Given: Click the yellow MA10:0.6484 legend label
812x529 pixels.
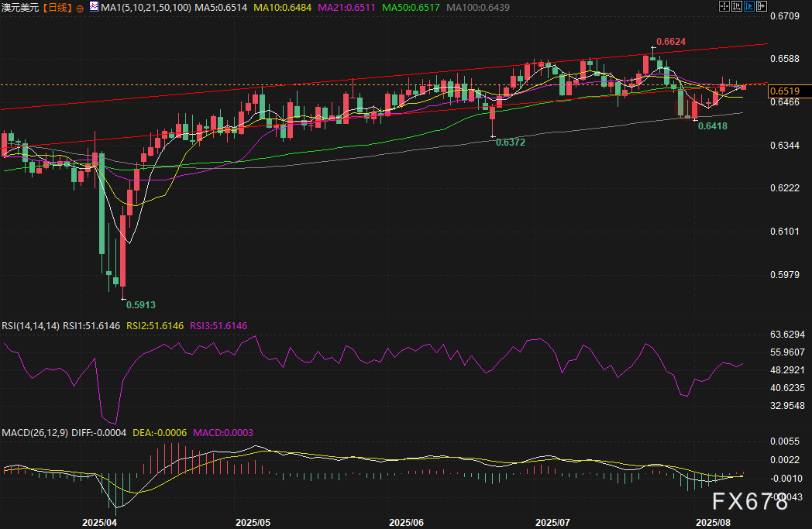Looking at the screenshot, I should click(277, 7).
